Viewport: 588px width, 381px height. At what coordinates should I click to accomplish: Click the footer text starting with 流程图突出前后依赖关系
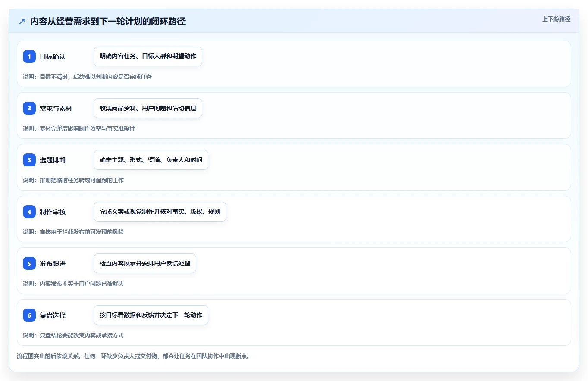[x=133, y=356]
